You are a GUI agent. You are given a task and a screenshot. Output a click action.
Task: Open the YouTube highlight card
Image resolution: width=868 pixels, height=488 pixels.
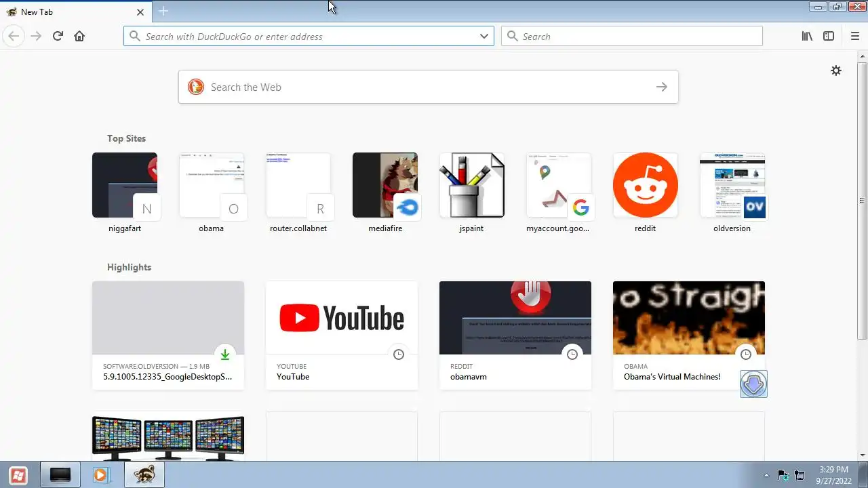pos(342,335)
